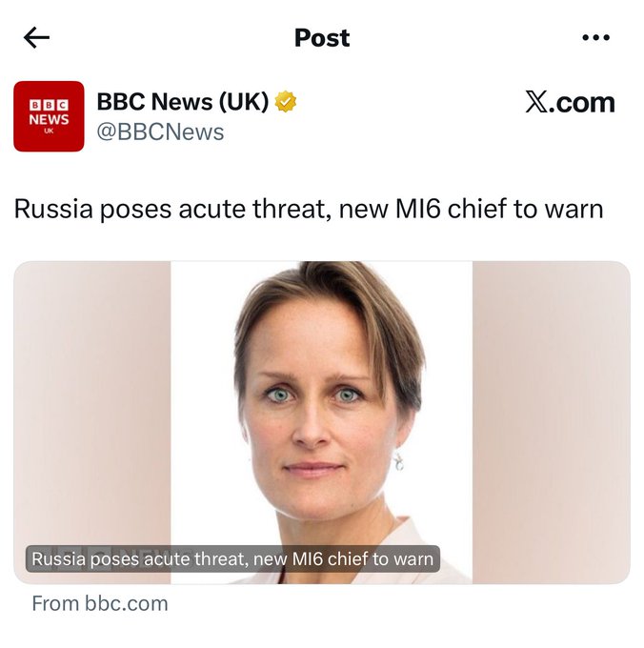The width and height of the screenshot is (644, 648).
Task: Tap the left blurred panel of the card
Action: point(92,400)
